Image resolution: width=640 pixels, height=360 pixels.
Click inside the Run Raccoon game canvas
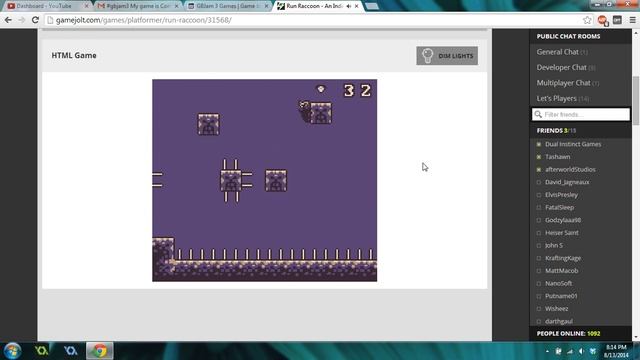[264, 180]
